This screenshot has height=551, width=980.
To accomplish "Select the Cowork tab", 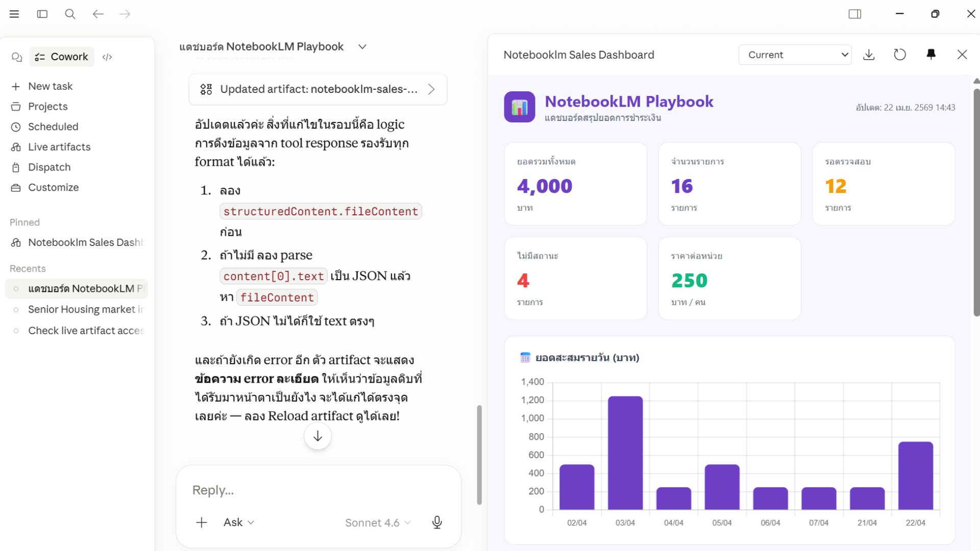I will click(62, 57).
